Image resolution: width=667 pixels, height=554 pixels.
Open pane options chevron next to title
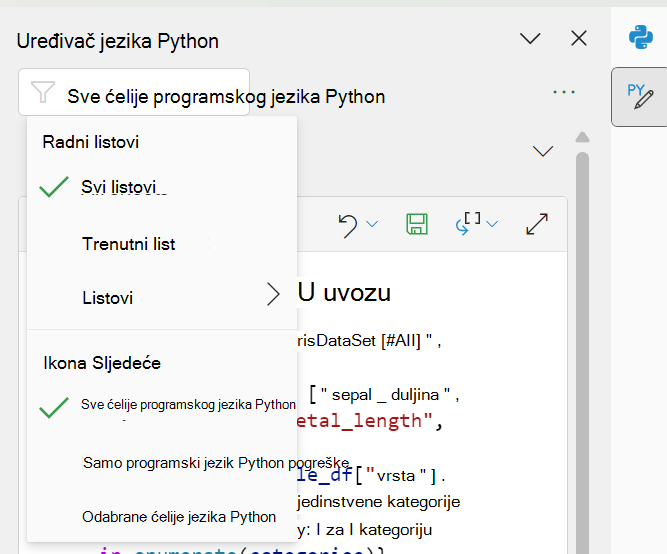tap(530, 38)
